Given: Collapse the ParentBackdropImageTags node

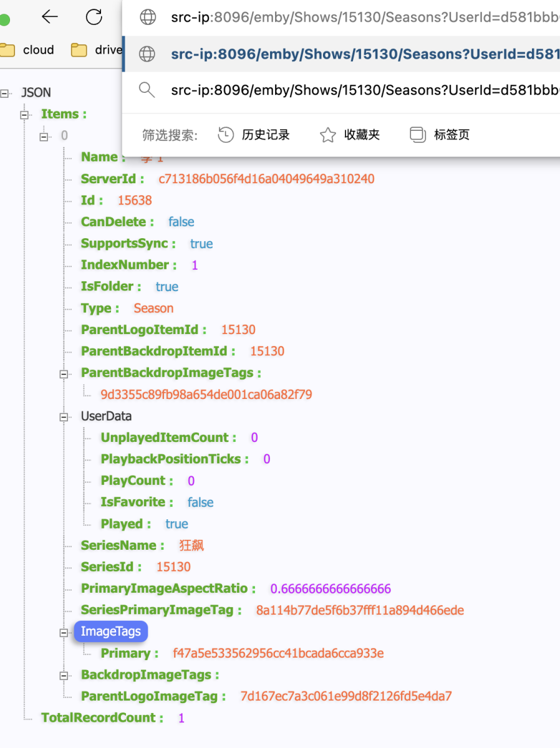Looking at the screenshot, I should point(63,373).
